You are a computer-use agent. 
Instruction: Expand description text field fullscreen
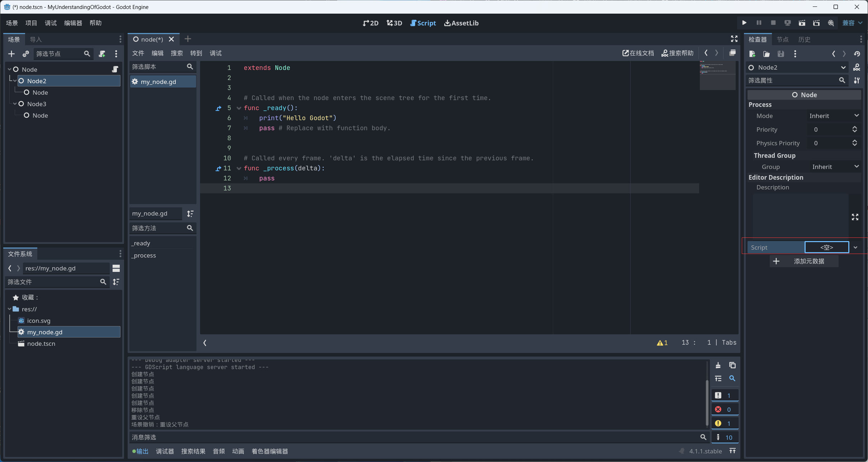pyautogui.click(x=855, y=217)
